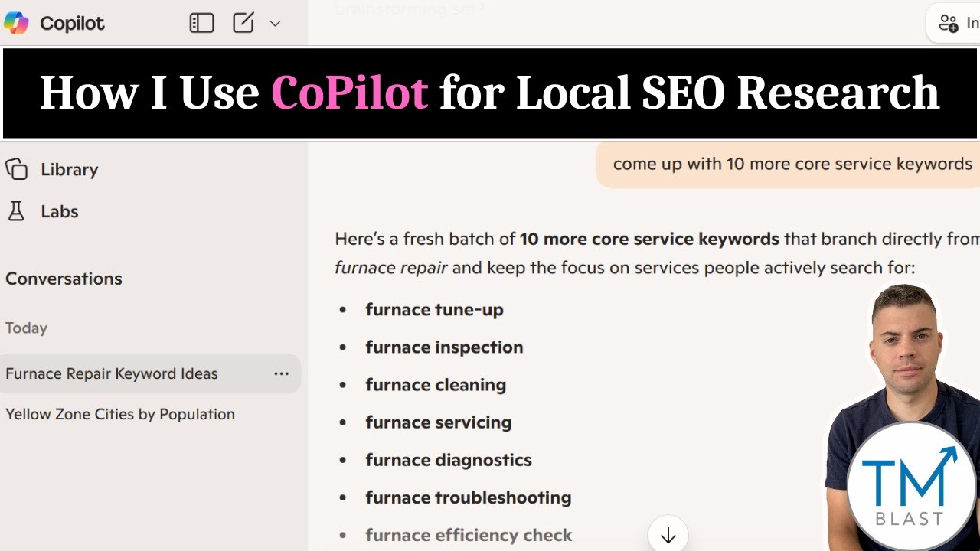
Task: Click the 'furnace tune-up' keyword
Action: [x=434, y=309]
